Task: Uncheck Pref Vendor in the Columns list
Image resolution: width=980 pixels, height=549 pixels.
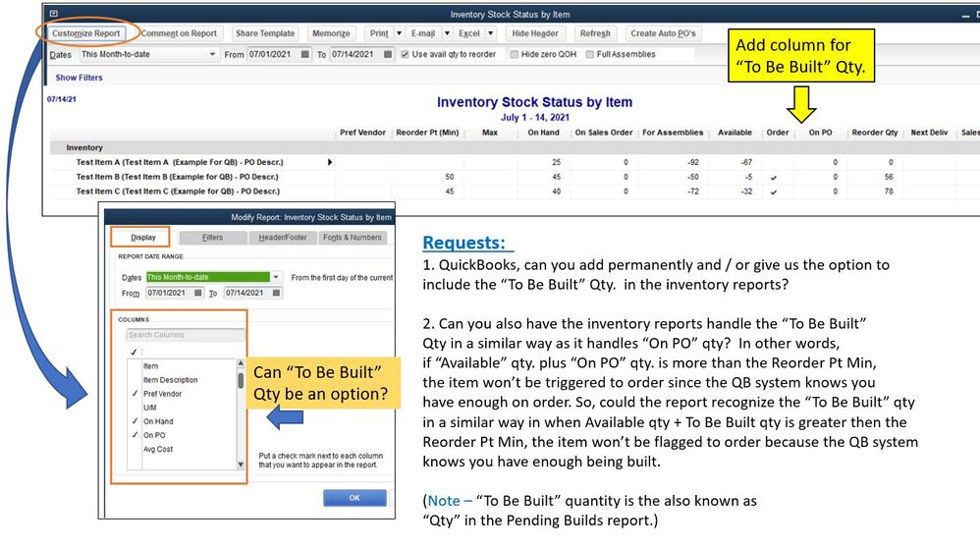Action: coord(135,394)
